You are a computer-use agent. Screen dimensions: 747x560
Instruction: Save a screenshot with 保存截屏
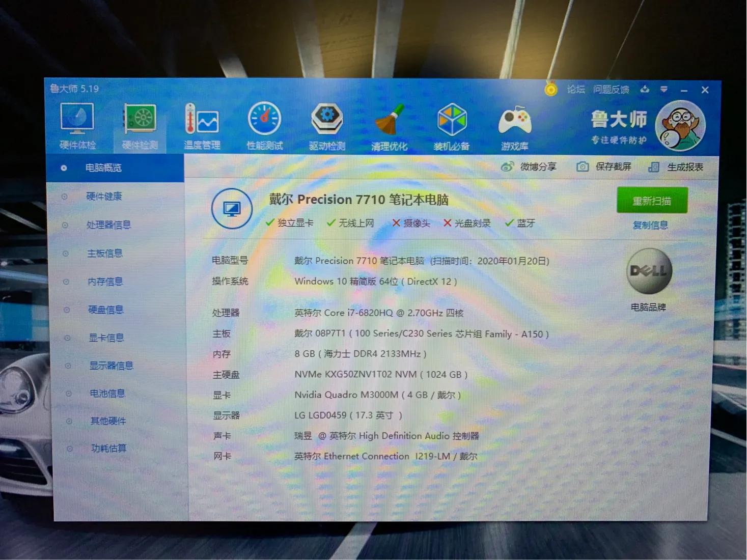[x=604, y=166]
